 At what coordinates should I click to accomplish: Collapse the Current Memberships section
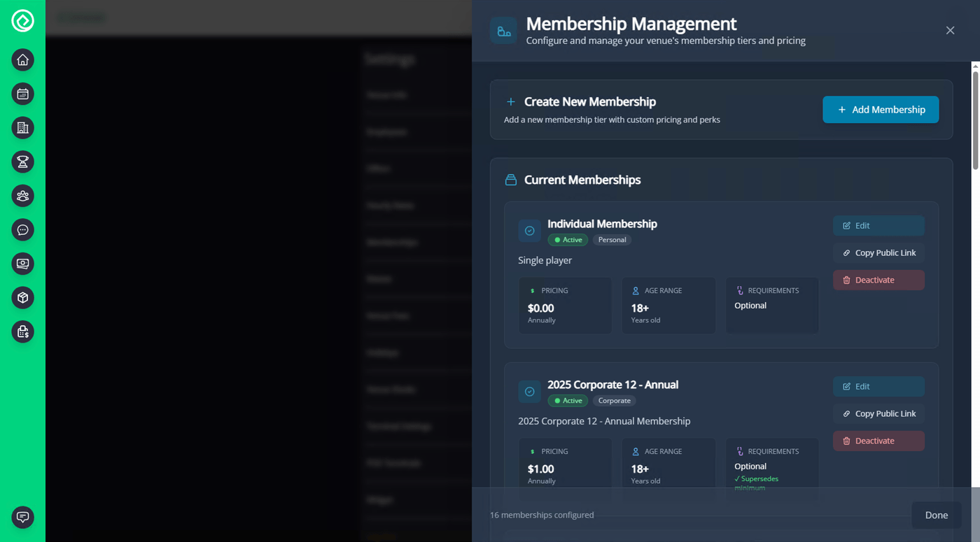(x=582, y=180)
